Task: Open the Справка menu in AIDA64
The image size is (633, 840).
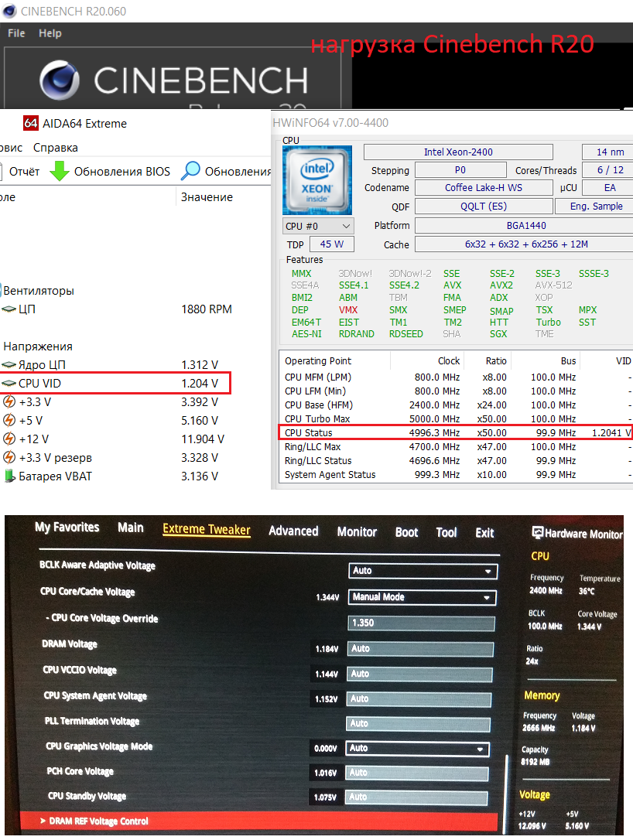Action: coord(55,147)
